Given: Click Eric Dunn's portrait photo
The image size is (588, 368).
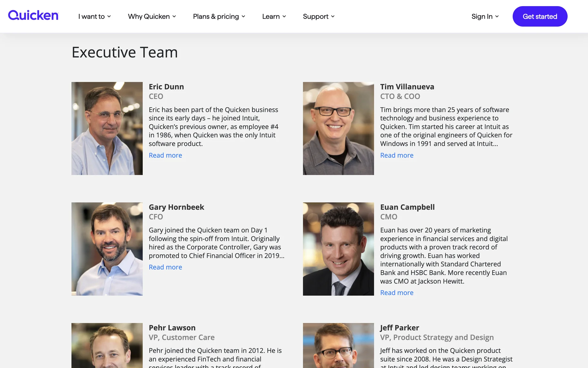Looking at the screenshot, I should pos(107,128).
